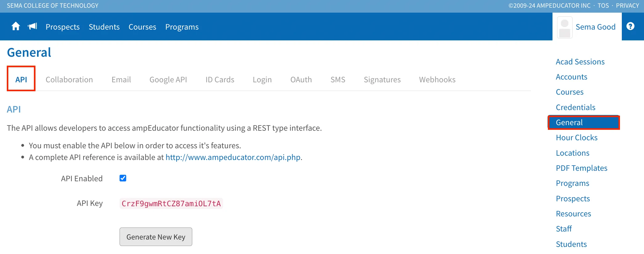Switch to the Collaboration tab

tap(69, 80)
